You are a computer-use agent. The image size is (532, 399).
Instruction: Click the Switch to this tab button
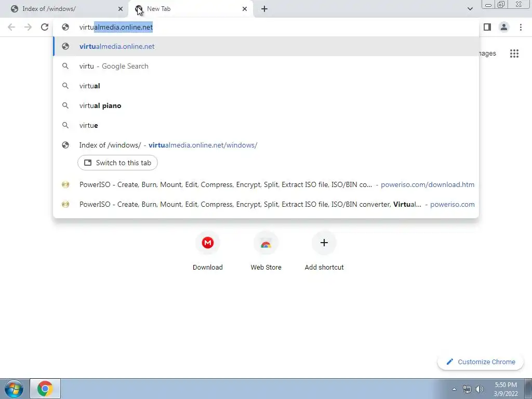[117, 163]
